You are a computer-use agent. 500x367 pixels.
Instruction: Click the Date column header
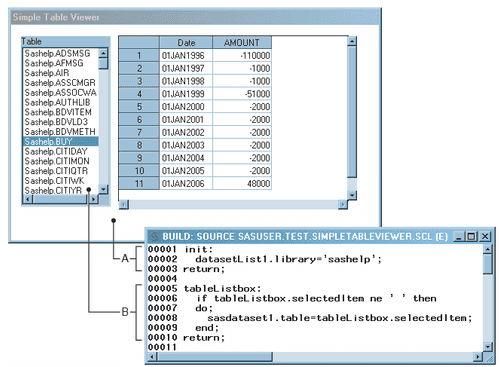(x=186, y=43)
